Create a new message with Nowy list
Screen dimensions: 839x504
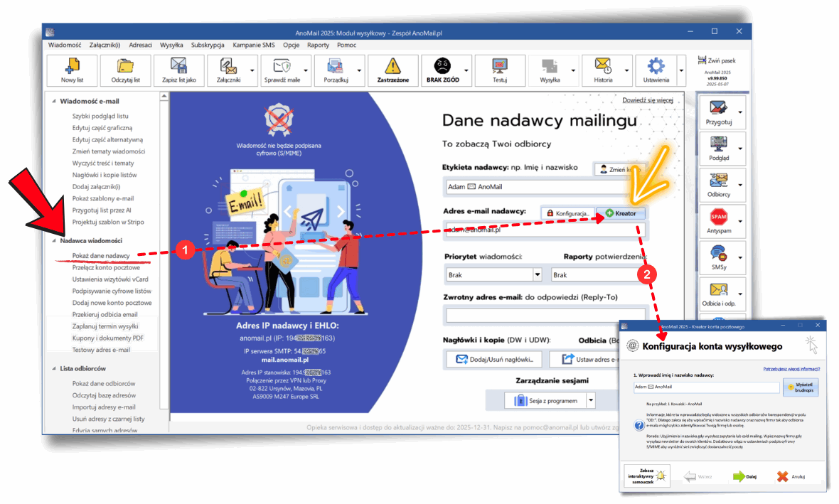tap(73, 70)
